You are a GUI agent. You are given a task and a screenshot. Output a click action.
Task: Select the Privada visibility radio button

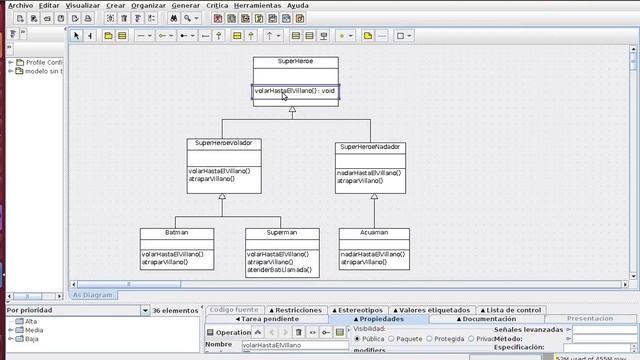pyautogui.click(x=471, y=339)
